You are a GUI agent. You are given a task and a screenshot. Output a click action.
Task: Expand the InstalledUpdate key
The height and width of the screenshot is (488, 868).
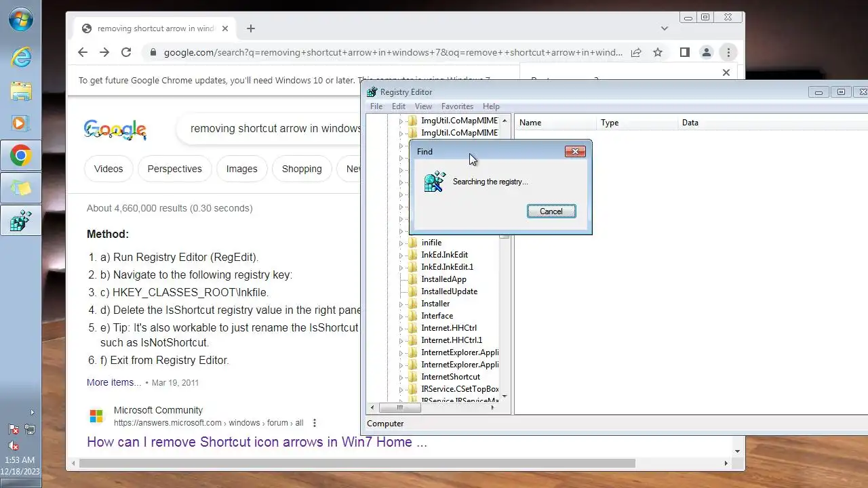click(401, 291)
